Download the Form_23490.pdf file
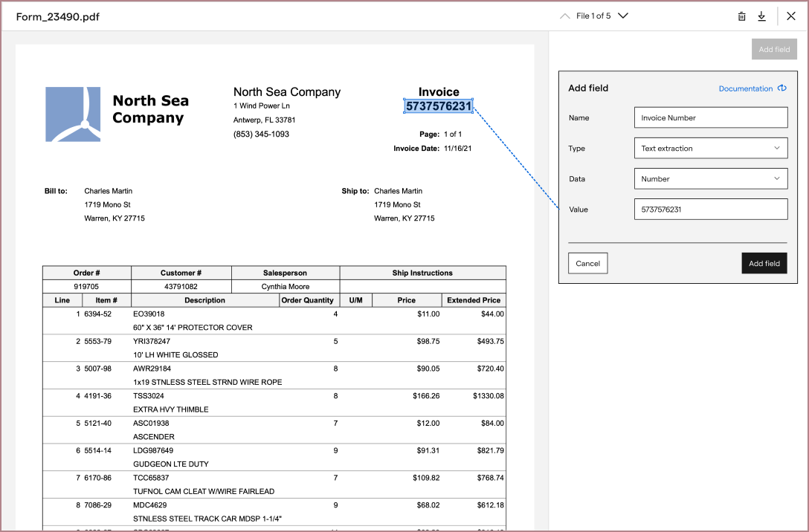The image size is (809, 532). 761,16
